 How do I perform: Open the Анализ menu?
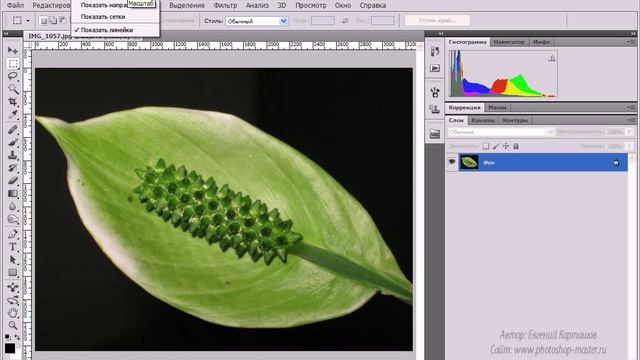257,5
